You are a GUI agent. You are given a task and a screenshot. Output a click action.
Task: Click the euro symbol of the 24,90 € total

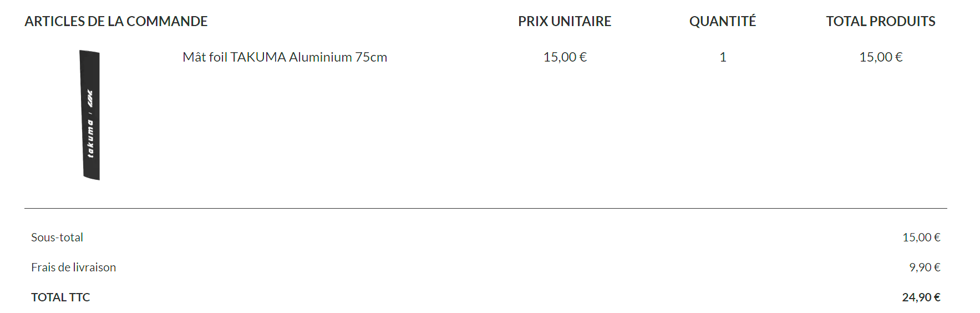coord(937,297)
